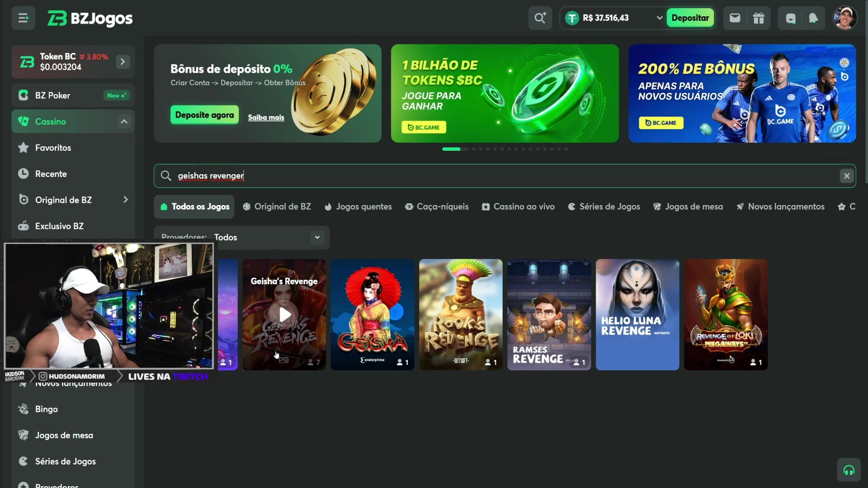Open the Geisha Endorphina game thumbnail
Screen dimensions: 868x488
372,315
